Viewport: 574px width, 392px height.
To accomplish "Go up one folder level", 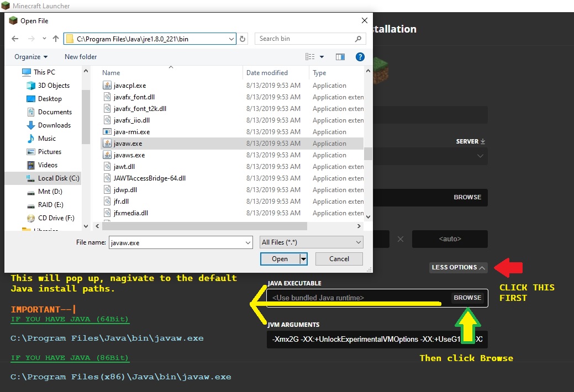I will [56, 39].
